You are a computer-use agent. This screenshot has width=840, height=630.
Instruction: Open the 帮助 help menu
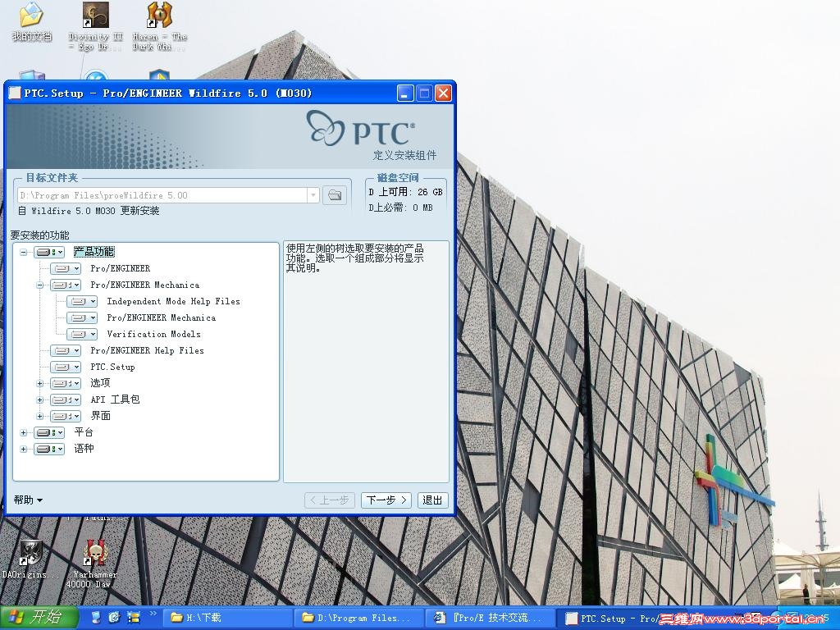click(x=28, y=500)
